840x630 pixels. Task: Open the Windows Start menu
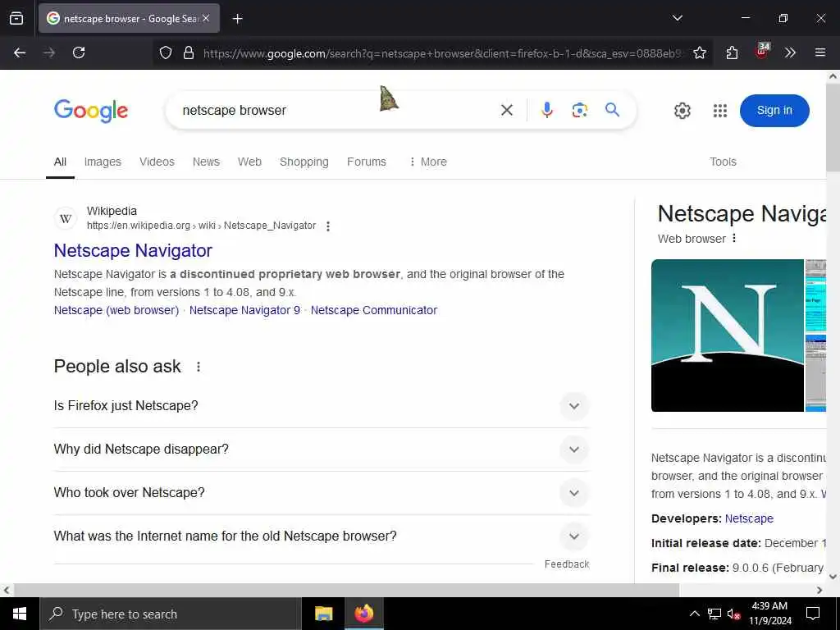(x=20, y=614)
